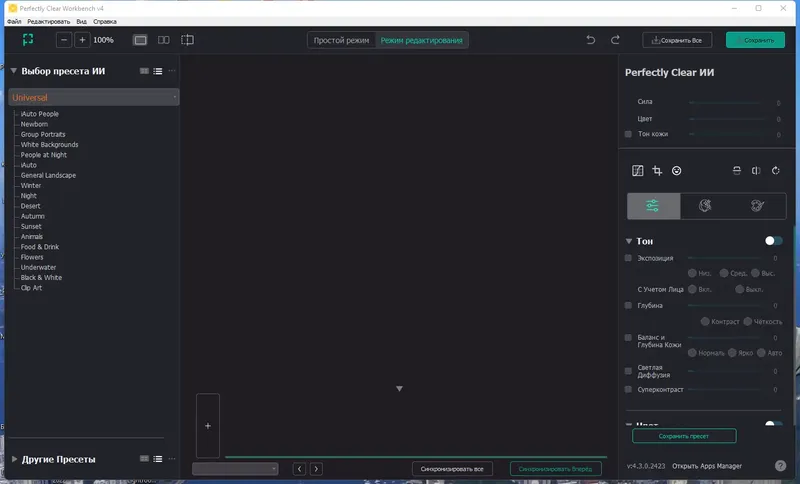Show AI presets as list view
Viewport: 800px width, 484px height.
point(158,71)
